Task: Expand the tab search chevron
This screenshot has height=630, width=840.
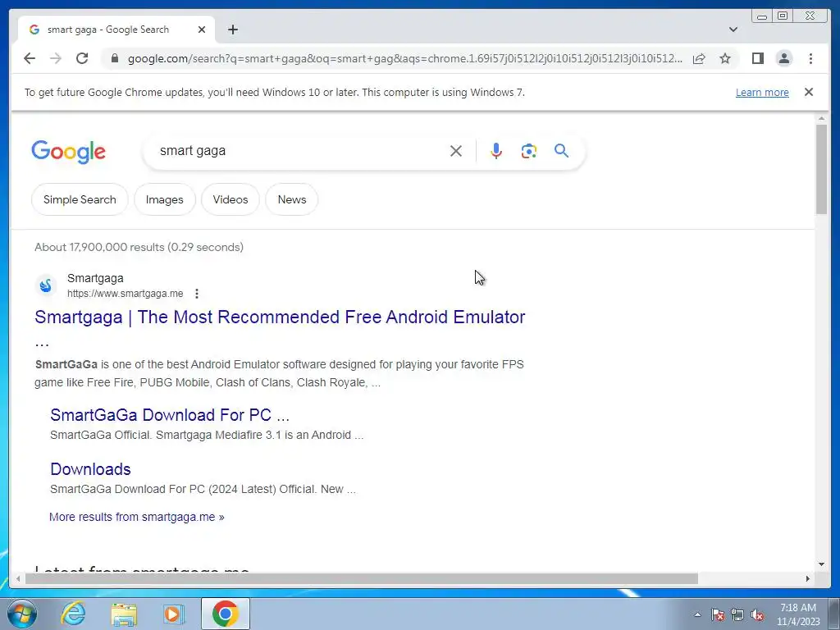Action: (733, 30)
